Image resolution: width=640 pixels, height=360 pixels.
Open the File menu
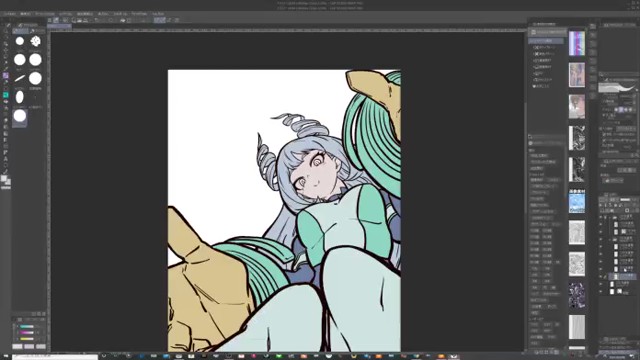click(x=9, y=14)
